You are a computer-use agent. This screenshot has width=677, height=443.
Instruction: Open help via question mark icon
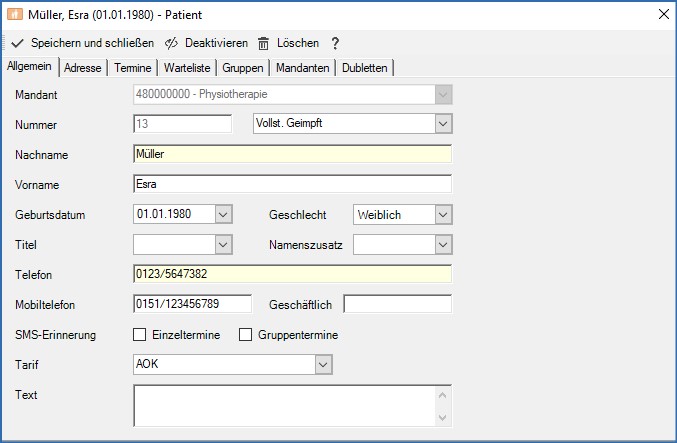[x=335, y=43]
